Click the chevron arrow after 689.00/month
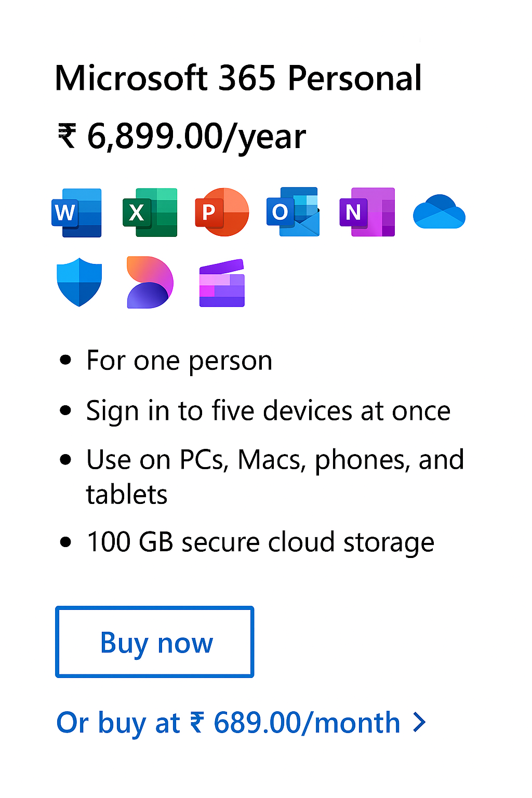The width and height of the screenshot is (532, 798). pos(419,722)
